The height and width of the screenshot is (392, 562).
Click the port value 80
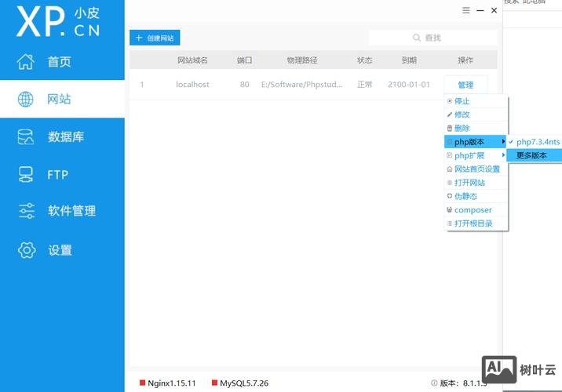(x=244, y=85)
